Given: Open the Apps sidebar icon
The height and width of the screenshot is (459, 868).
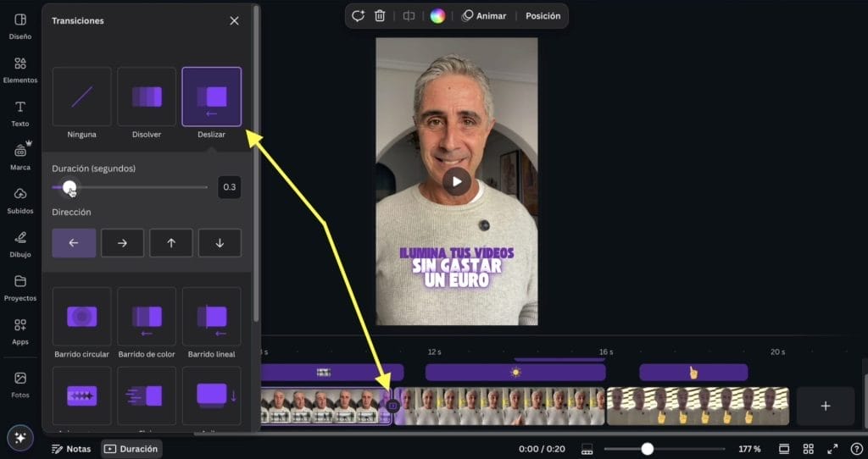Looking at the screenshot, I should tap(20, 330).
